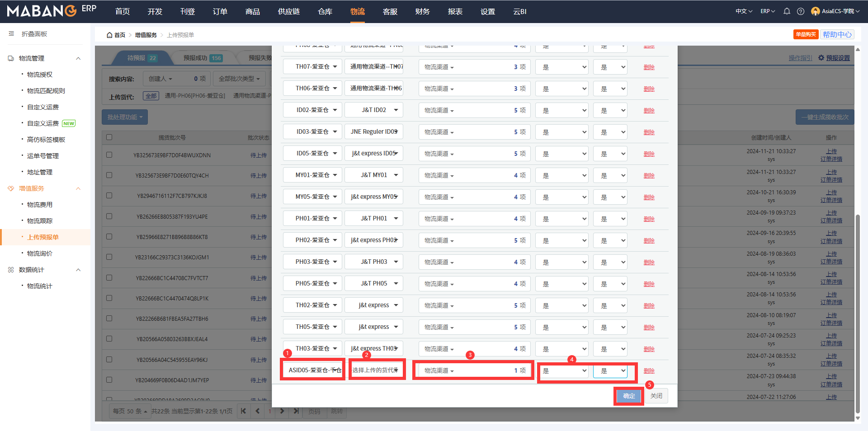This screenshot has width=868, height=431.
Task: Open 物流跟踪 in sidebar
Action: [x=40, y=221]
